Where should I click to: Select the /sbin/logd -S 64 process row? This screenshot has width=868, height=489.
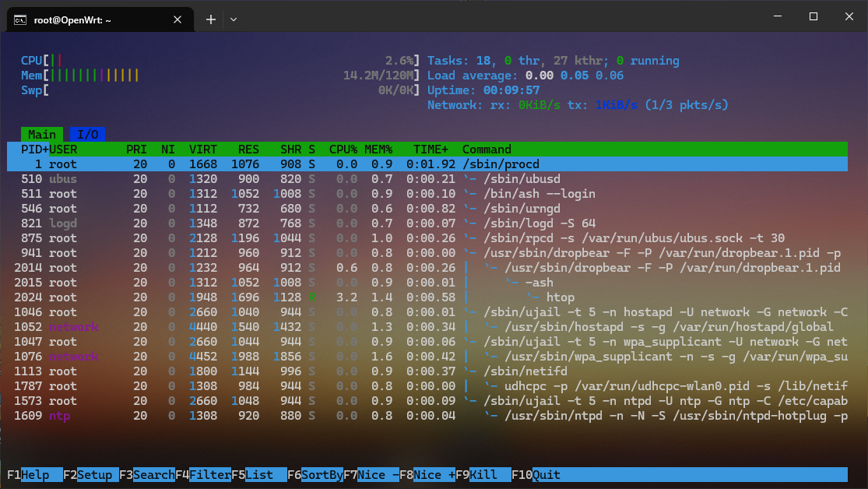pyautogui.click(x=427, y=223)
